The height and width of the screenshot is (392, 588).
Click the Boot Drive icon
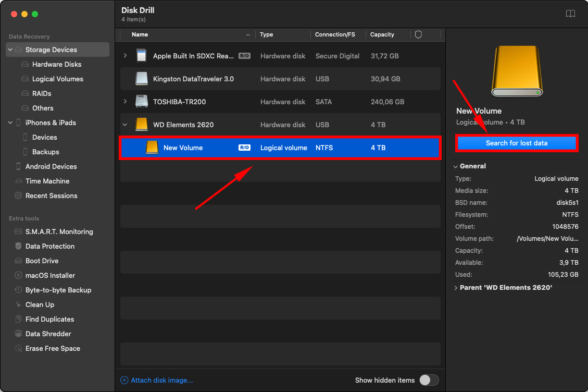(x=18, y=261)
